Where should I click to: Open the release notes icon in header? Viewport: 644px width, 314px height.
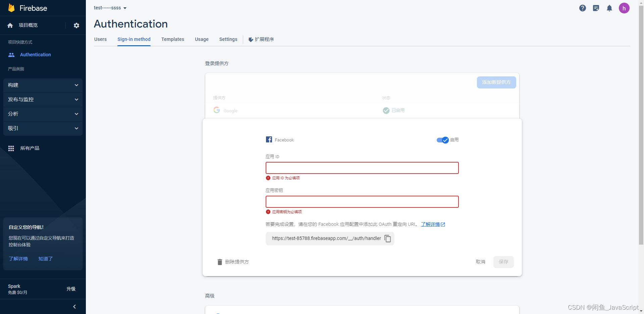pyautogui.click(x=596, y=8)
